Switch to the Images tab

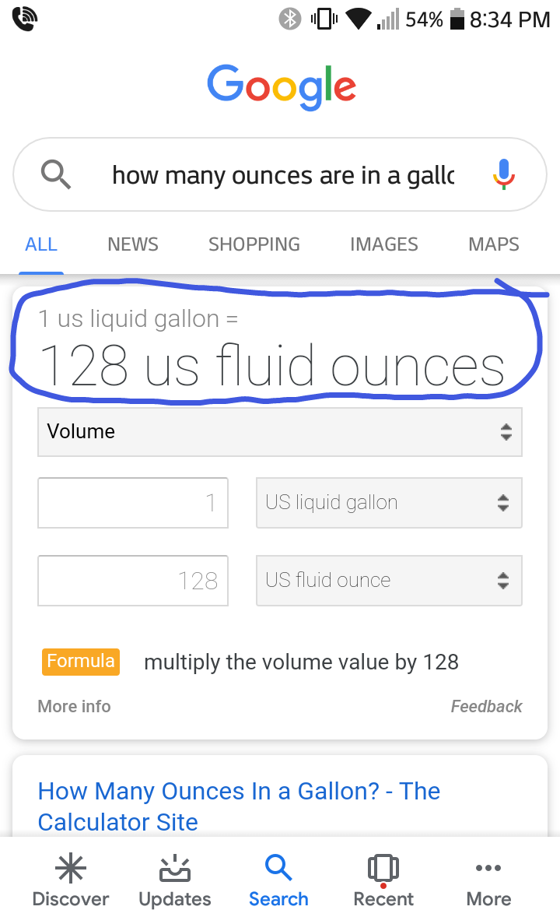[384, 244]
